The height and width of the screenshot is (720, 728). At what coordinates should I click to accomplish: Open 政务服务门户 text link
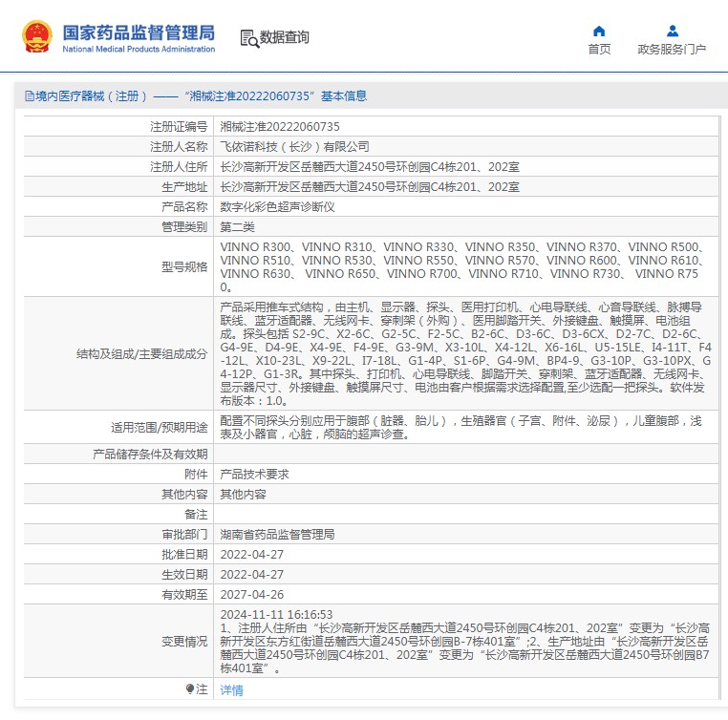pyautogui.click(x=672, y=49)
